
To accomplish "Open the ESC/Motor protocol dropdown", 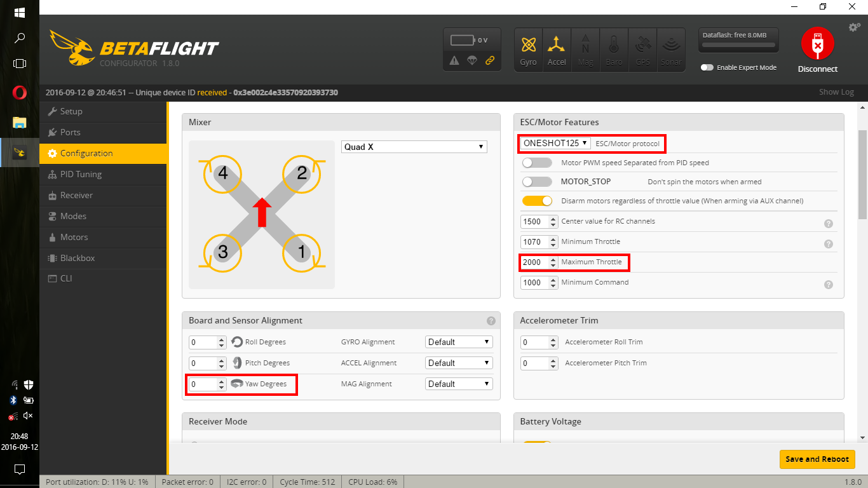I will (x=555, y=144).
